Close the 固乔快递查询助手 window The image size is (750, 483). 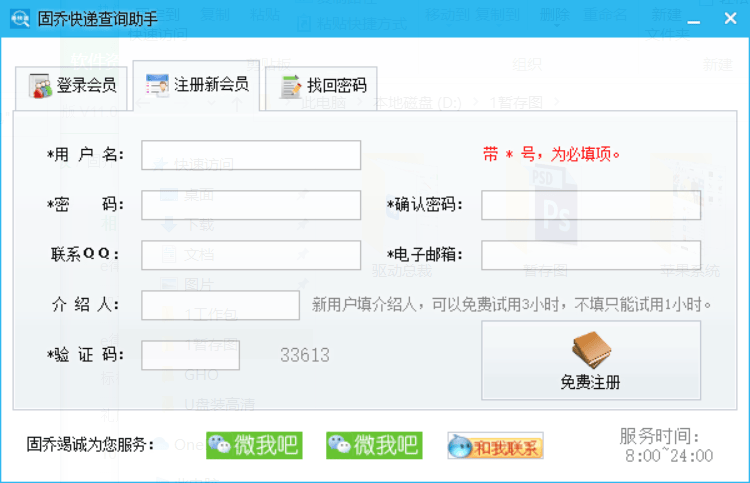tap(730, 19)
